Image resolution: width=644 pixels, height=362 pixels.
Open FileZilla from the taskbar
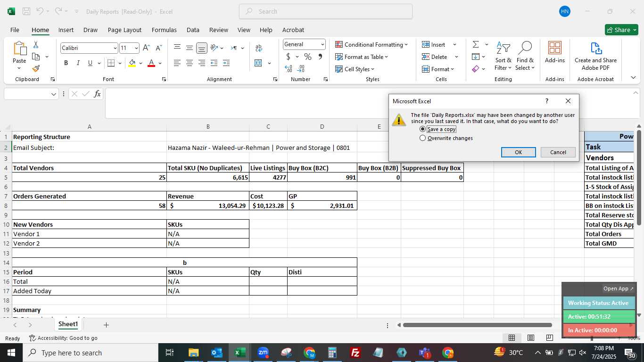click(x=355, y=353)
